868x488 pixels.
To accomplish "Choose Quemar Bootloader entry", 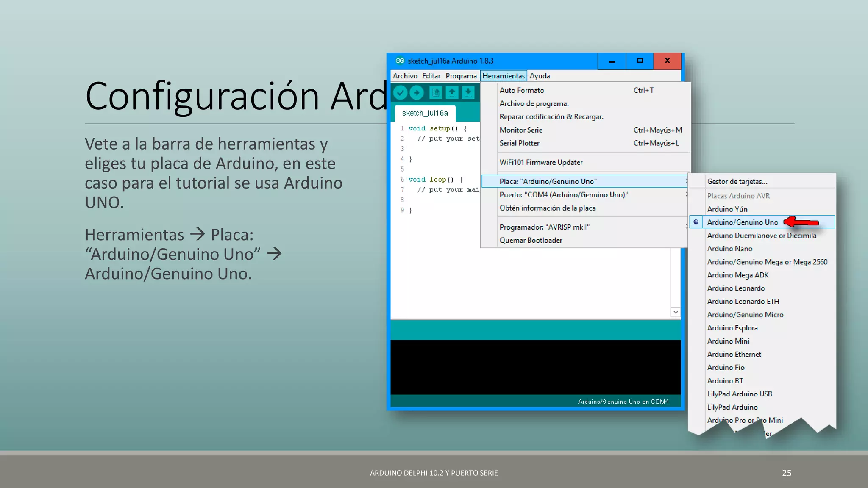I will [x=585, y=240].
